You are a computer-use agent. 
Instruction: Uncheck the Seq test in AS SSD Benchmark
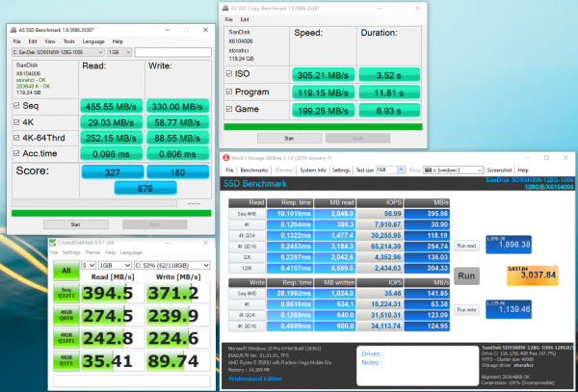[x=17, y=106]
